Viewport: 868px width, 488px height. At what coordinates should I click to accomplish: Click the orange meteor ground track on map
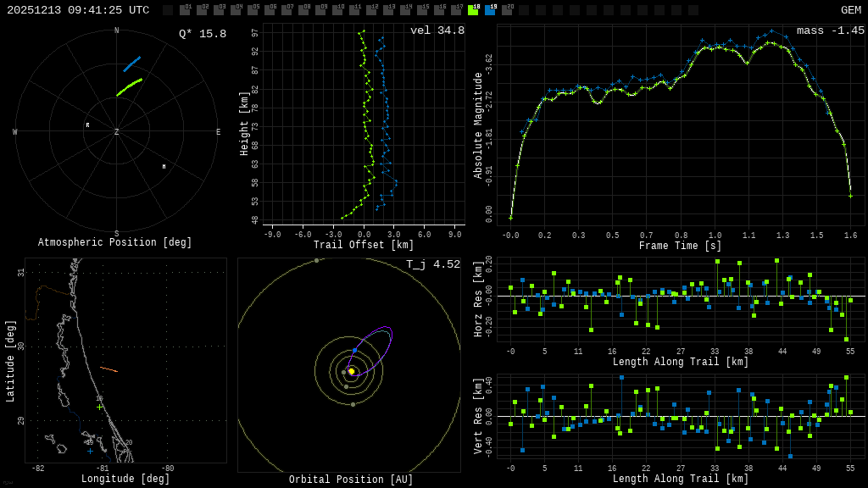[x=108, y=369]
